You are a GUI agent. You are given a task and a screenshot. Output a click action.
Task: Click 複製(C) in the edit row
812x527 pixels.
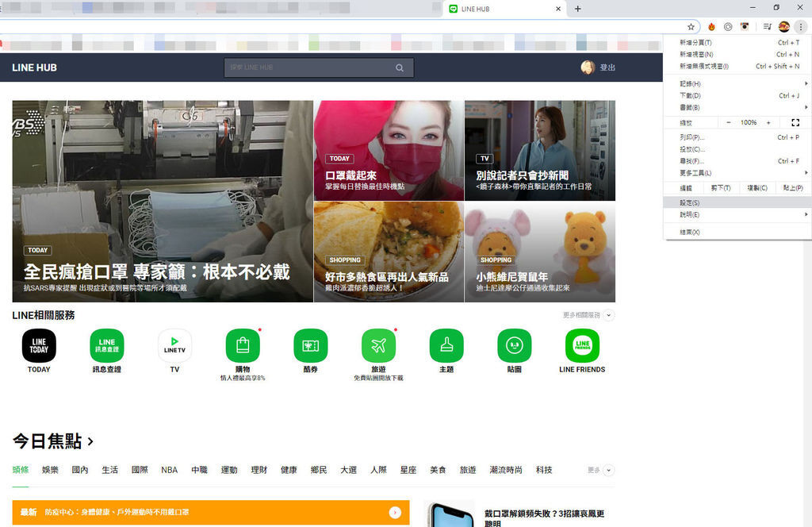click(757, 188)
